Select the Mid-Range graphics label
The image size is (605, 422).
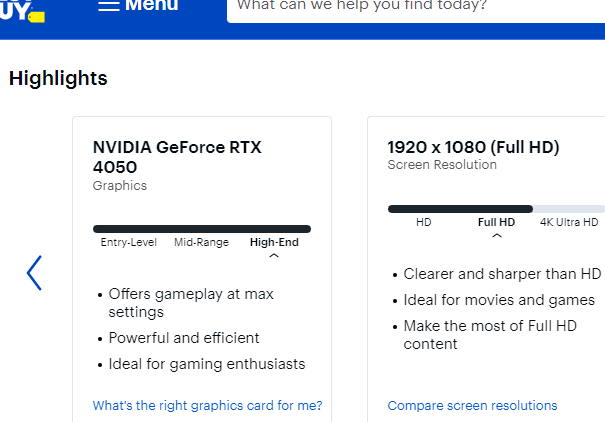coord(201,242)
